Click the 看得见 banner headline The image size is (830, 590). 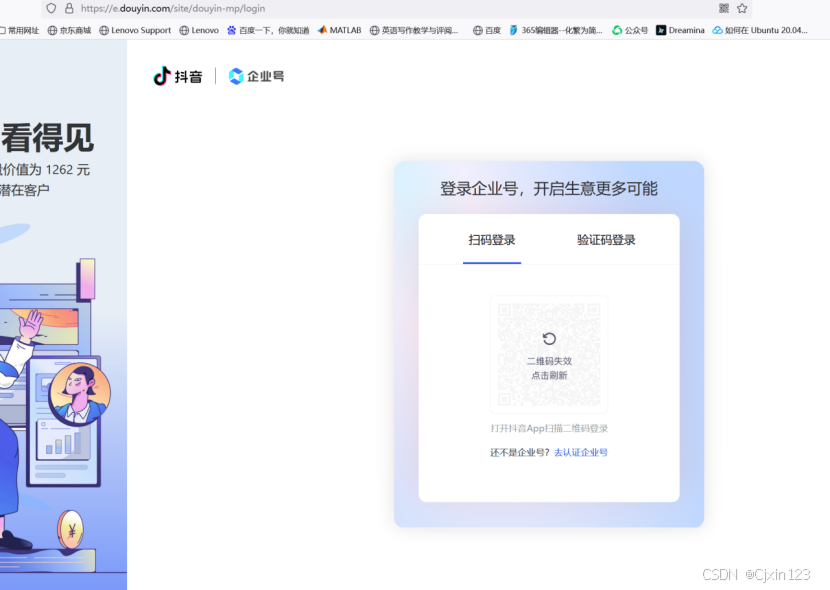pos(48,138)
